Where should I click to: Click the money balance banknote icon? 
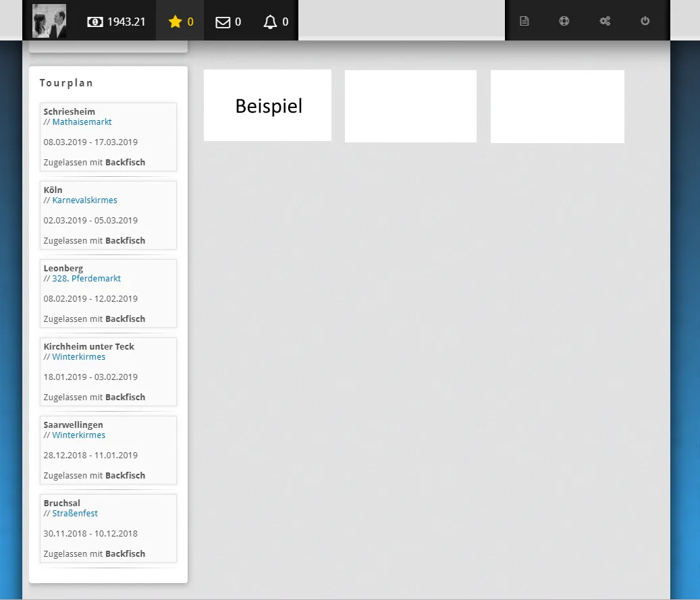coord(95,22)
